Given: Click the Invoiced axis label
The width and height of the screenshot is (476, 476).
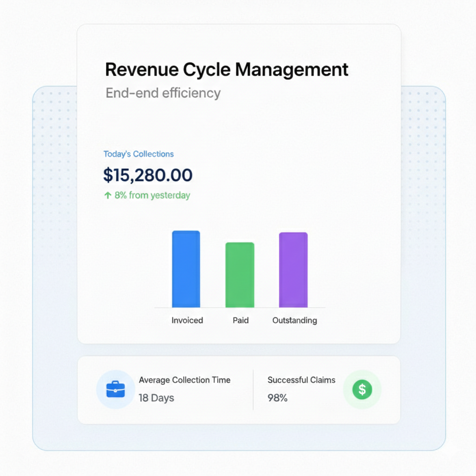Looking at the screenshot, I should 187,320.
